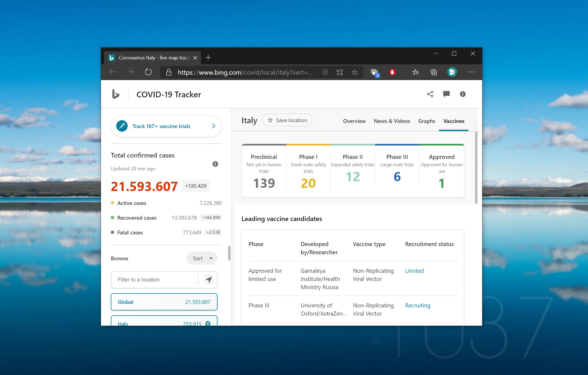Image resolution: width=588 pixels, height=375 pixels.
Task: Click the browser forward arrow
Action: [x=130, y=72]
